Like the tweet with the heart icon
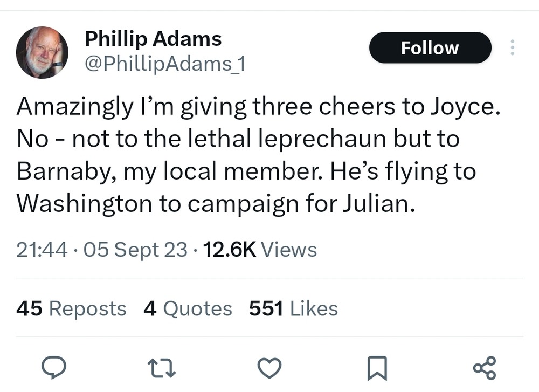The width and height of the screenshot is (539, 392). (x=269, y=368)
